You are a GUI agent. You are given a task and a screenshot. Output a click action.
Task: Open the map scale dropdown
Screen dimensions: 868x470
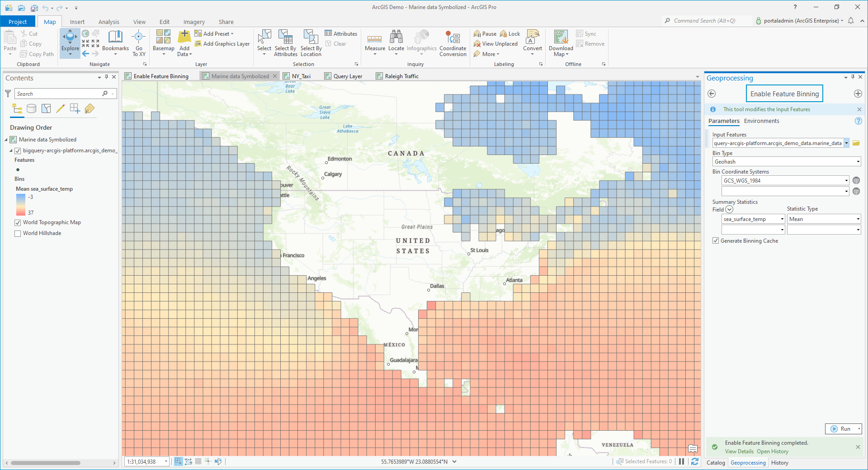tap(166, 461)
